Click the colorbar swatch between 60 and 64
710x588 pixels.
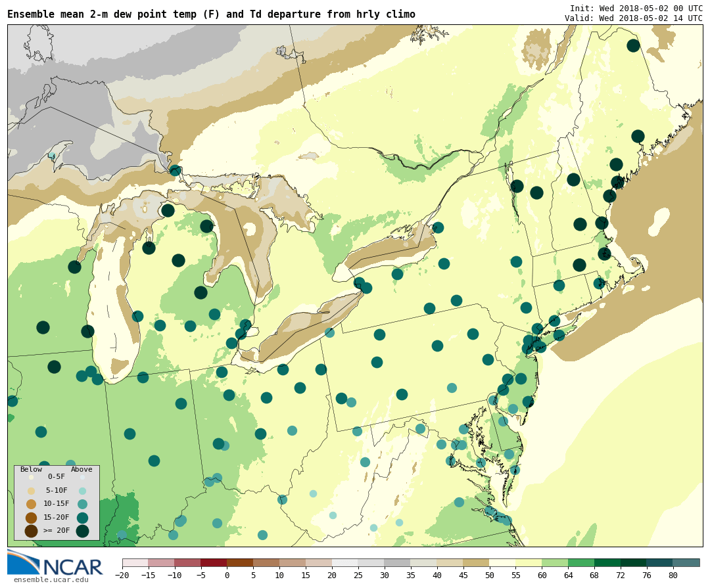click(555, 562)
